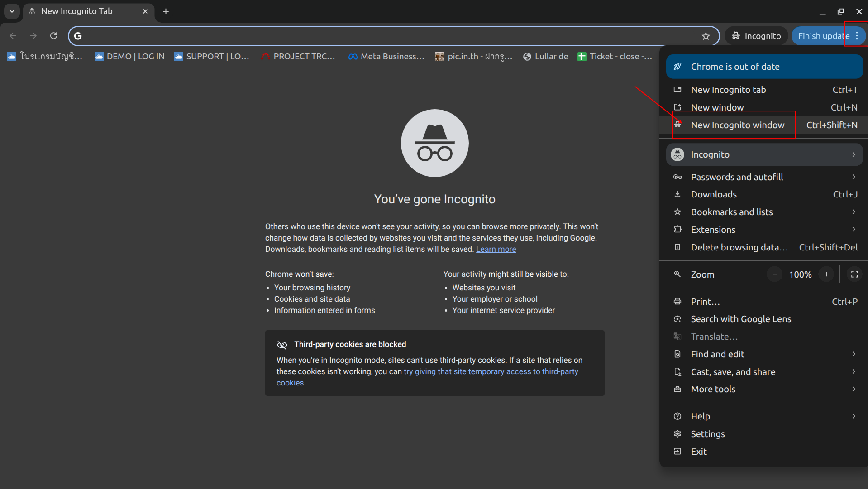Increase zoom with plus button
Viewport: 868px width, 491px height.
point(826,274)
